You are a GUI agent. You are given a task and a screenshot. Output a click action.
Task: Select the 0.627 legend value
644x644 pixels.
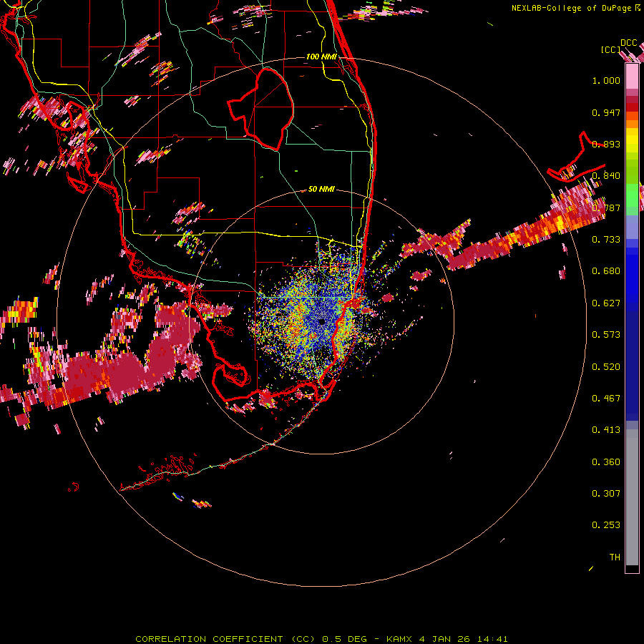606,303
